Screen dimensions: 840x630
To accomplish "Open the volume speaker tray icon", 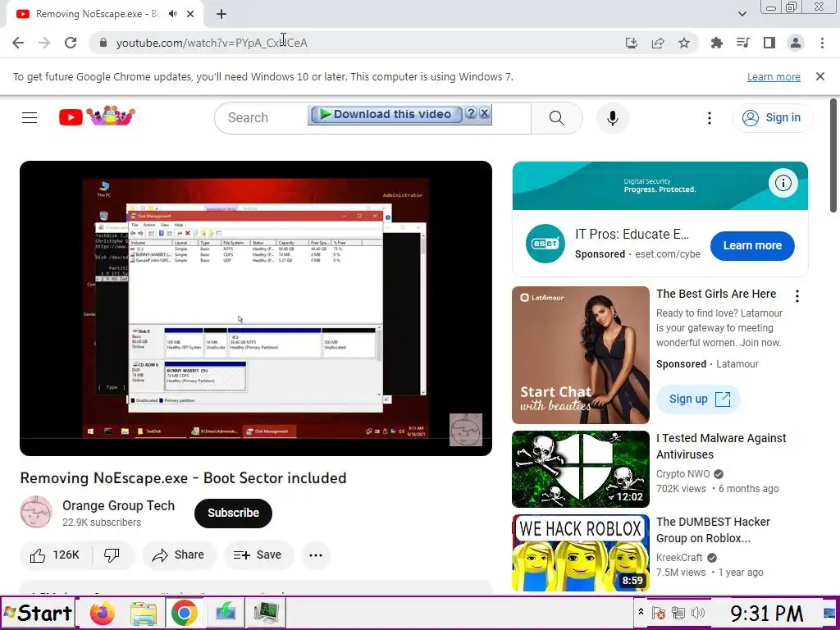I will click(698, 613).
